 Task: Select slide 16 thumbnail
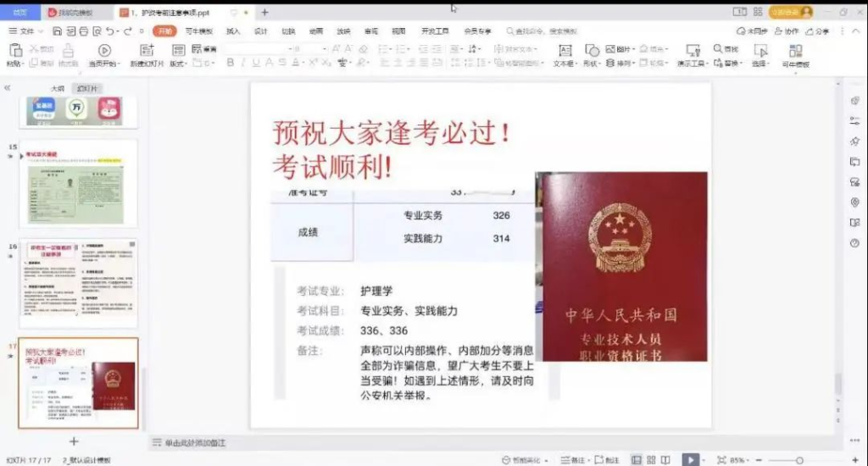78,283
